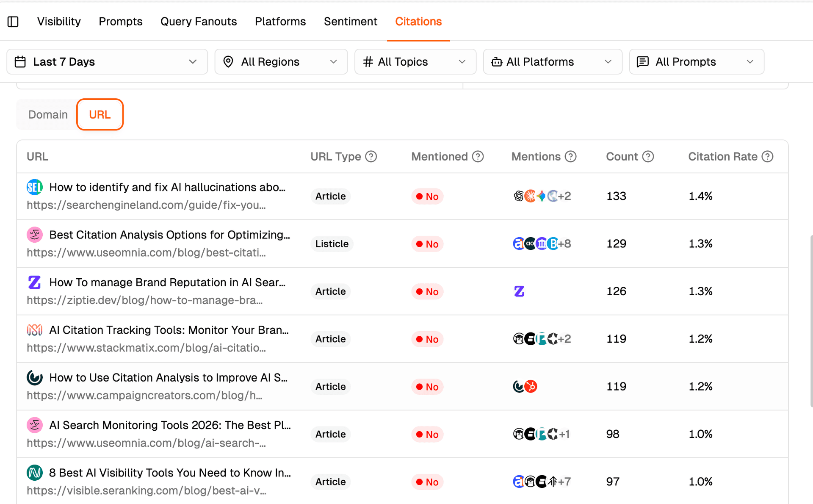The width and height of the screenshot is (813, 504).
Task: Click the Search Engine Land favicon
Action: (x=35, y=187)
